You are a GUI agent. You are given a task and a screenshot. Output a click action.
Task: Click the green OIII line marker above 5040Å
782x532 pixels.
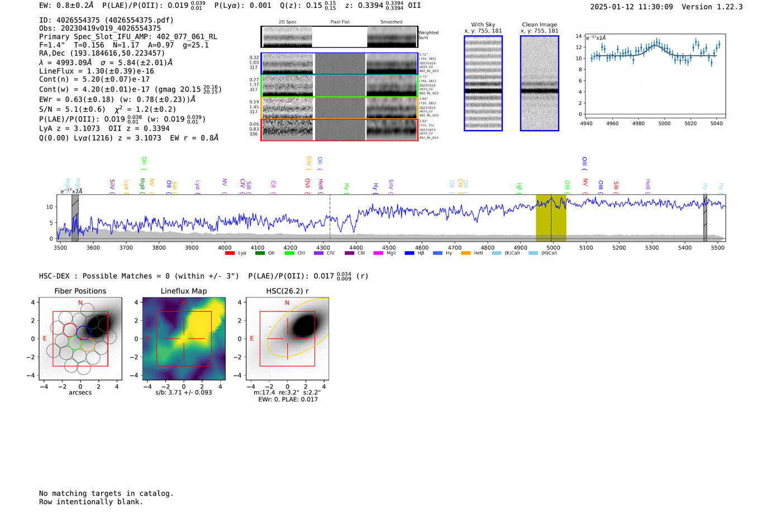(x=567, y=186)
